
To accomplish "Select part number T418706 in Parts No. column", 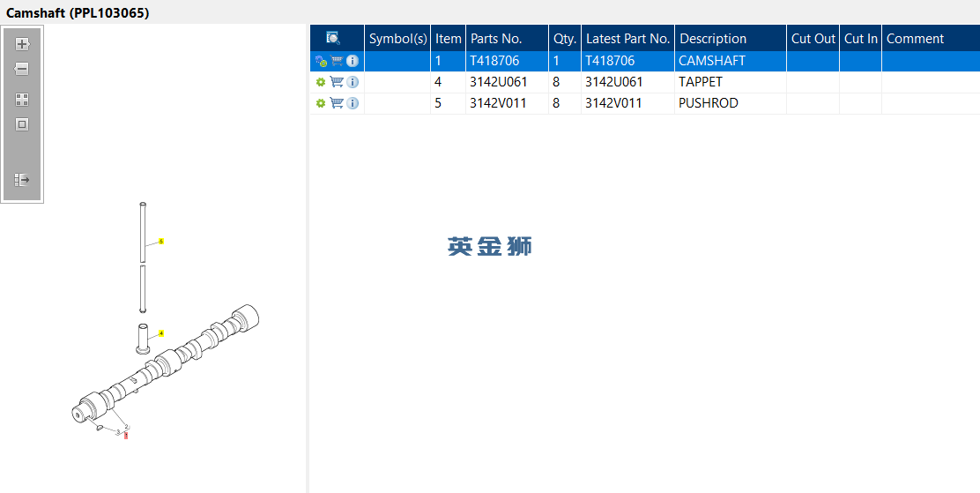I will (494, 61).
